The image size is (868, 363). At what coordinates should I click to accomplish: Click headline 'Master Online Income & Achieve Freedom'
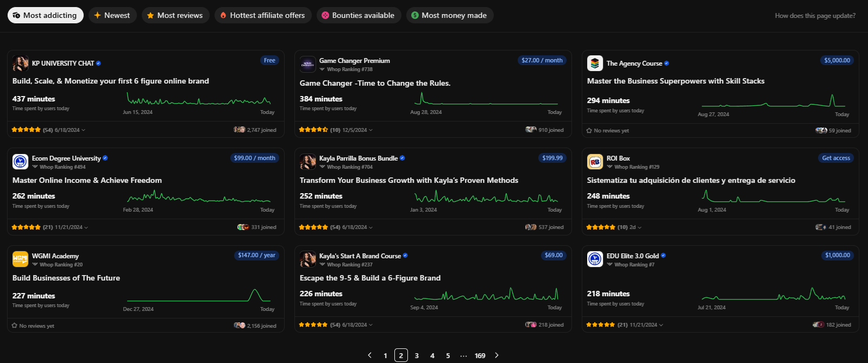(x=87, y=180)
